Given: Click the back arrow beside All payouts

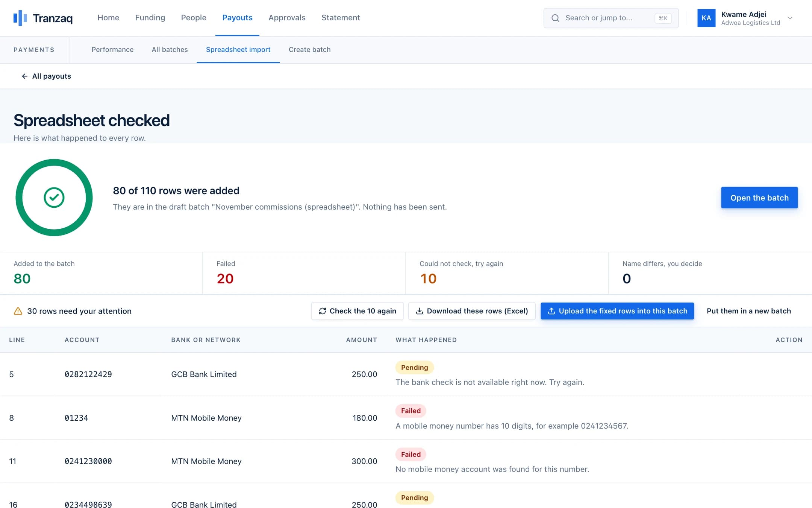Looking at the screenshot, I should [24, 76].
